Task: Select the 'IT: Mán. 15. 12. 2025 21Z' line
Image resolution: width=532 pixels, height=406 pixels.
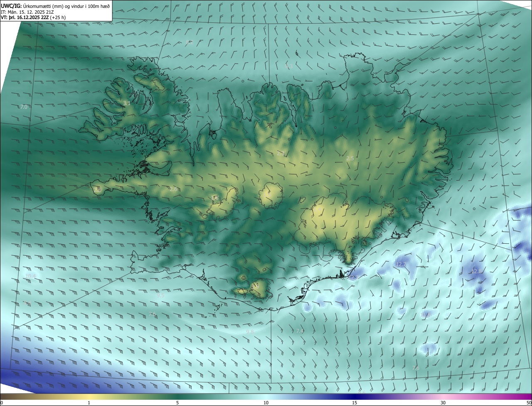Action: pyautogui.click(x=27, y=12)
